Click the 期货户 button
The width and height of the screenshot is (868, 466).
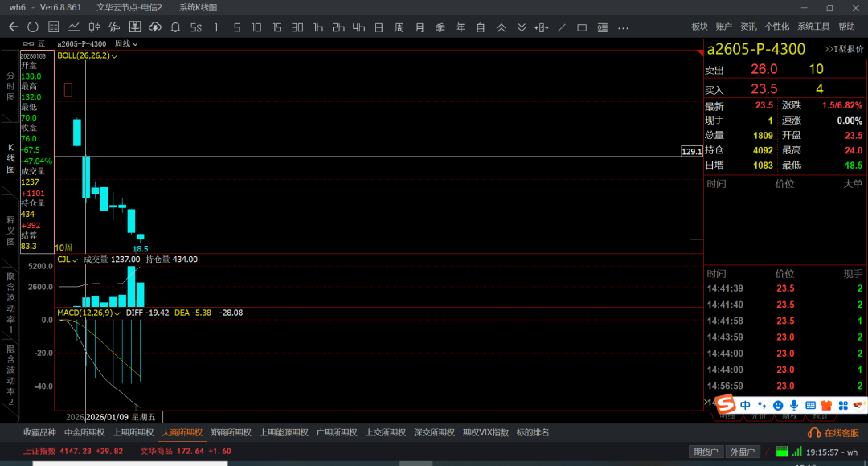[x=706, y=452]
